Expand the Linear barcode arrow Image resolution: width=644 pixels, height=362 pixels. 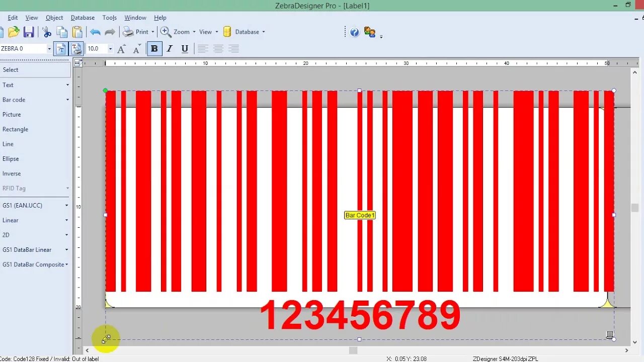point(66,220)
